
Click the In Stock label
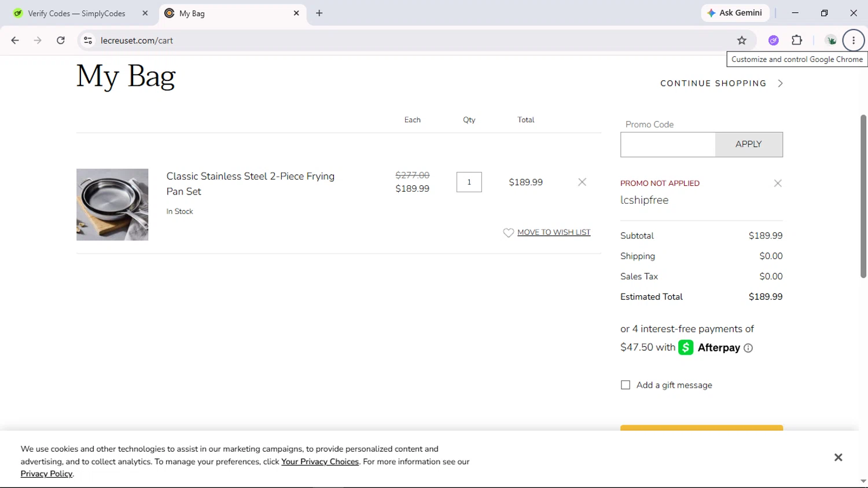click(x=180, y=212)
